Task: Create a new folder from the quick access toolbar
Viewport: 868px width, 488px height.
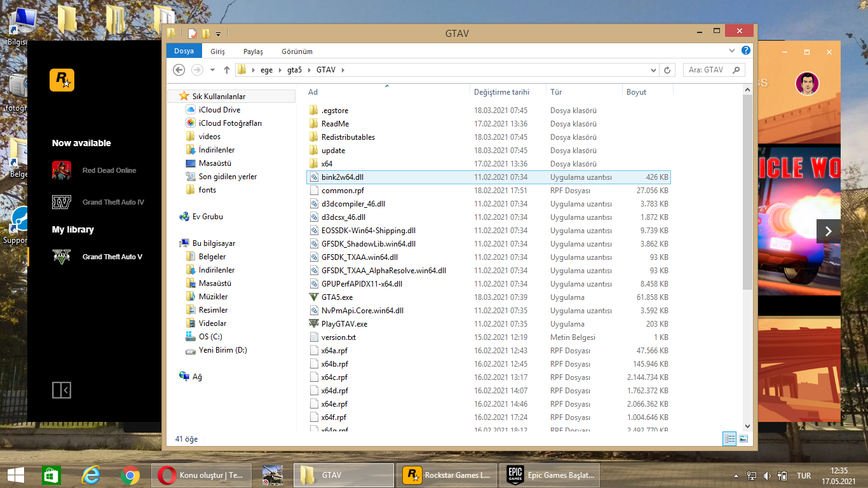Action: click(206, 34)
